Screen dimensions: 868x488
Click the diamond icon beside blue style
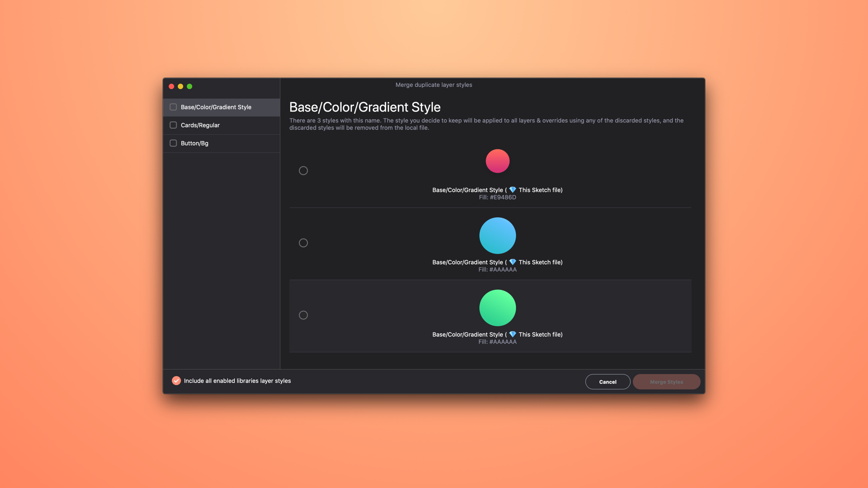(x=512, y=262)
